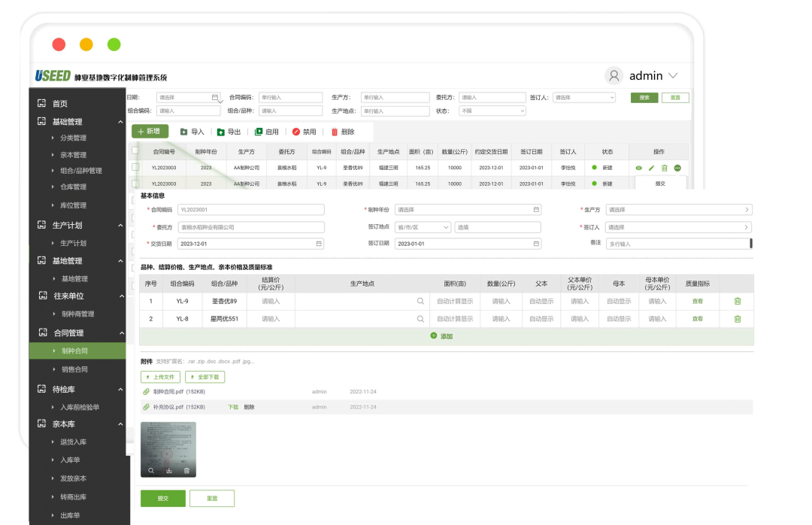Click the 结算价 input in YL-9 row
This screenshot has height=525, width=812.
click(x=271, y=301)
